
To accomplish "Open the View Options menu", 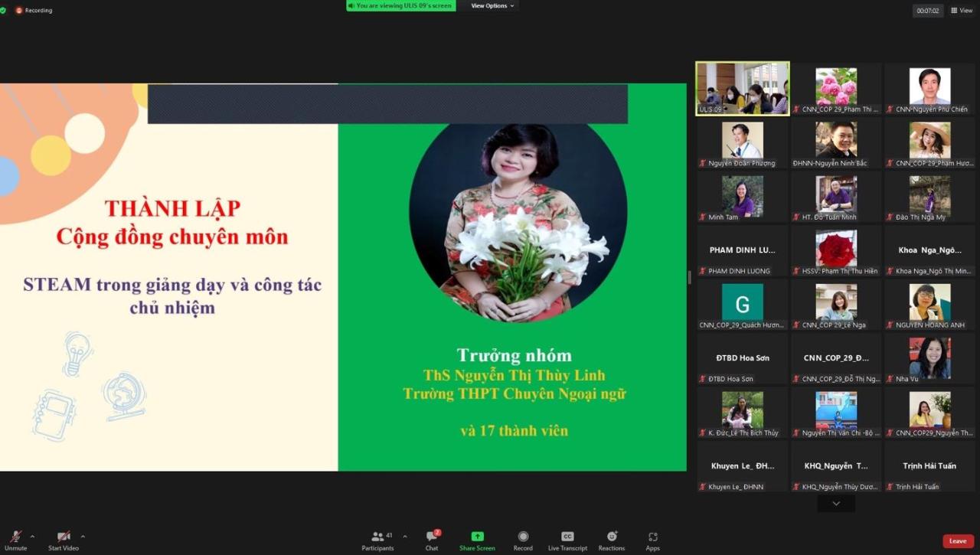I will (x=490, y=5).
